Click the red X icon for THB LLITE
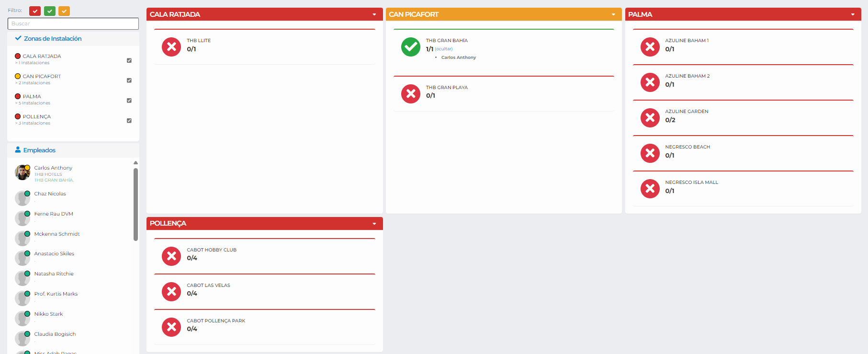Viewport: 868px width, 354px height. [171, 47]
